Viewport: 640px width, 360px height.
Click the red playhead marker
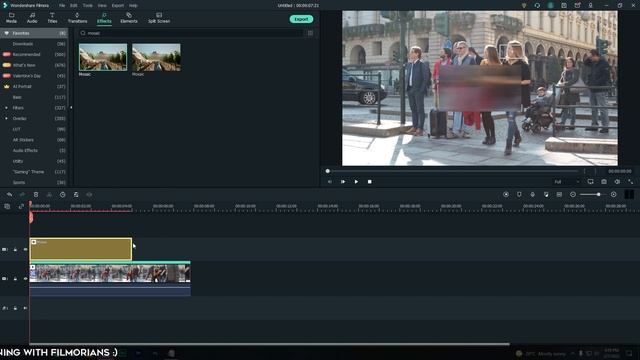tap(31, 217)
